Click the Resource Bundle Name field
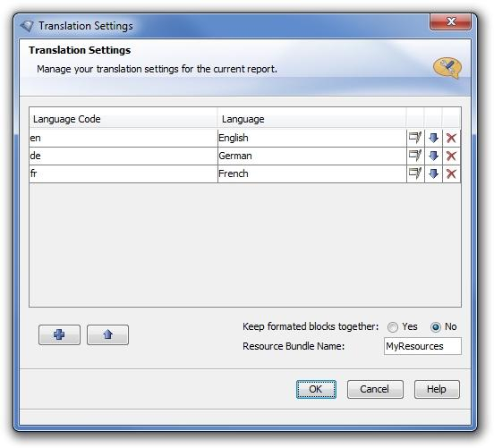The height and width of the screenshot is (448, 494). point(422,346)
